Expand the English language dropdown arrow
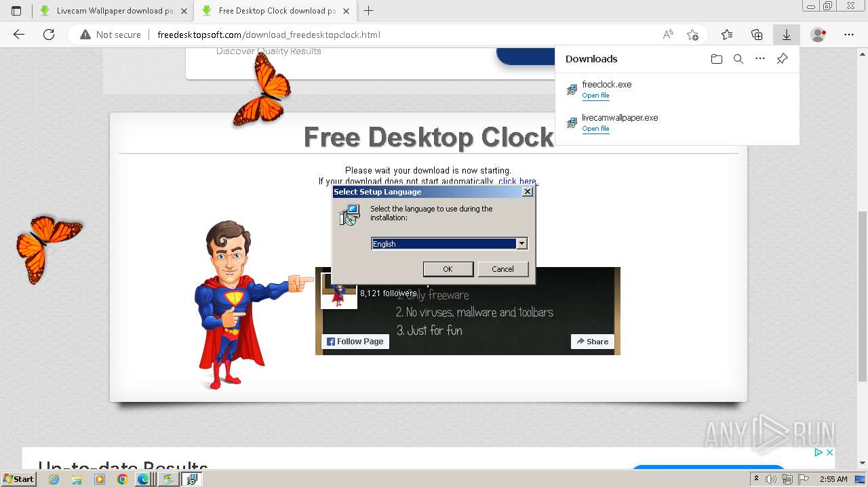 [x=521, y=243]
